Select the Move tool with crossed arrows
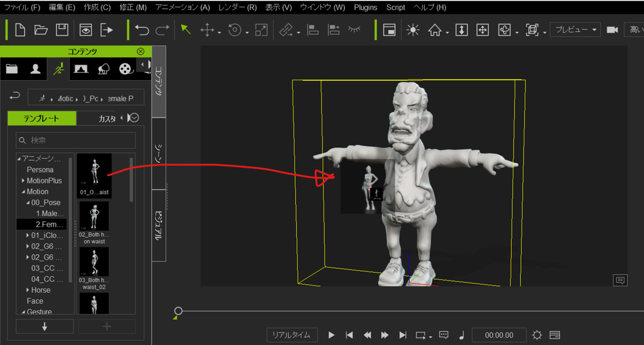Image resolution: width=644 pixels, height=345 pixels. point(207,30)
